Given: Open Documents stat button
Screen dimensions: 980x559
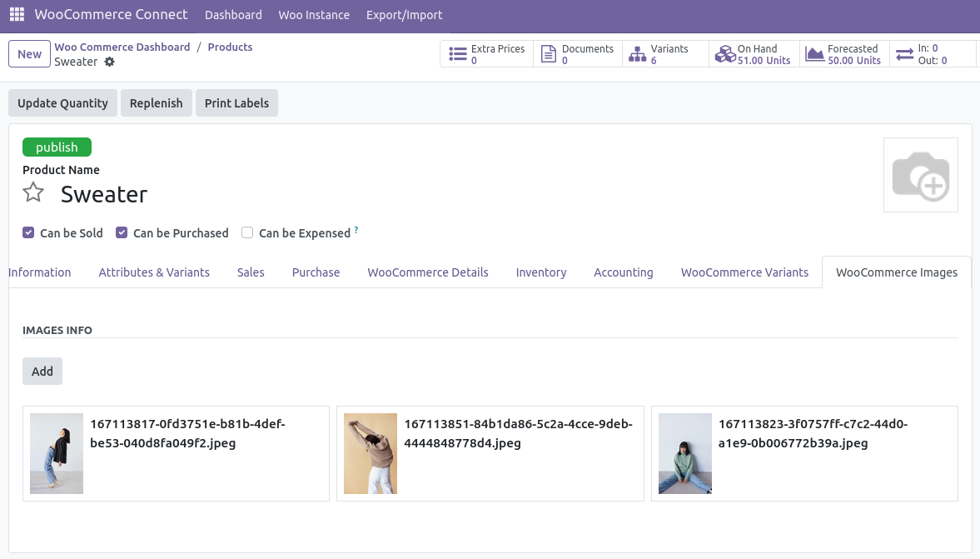Looking at the screenshot, I should coord(578,54).
